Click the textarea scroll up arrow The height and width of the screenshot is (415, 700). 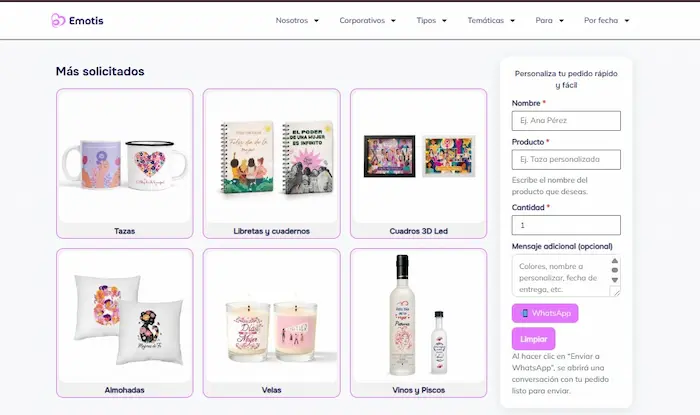pyautogui.click(x=615, y=261)
